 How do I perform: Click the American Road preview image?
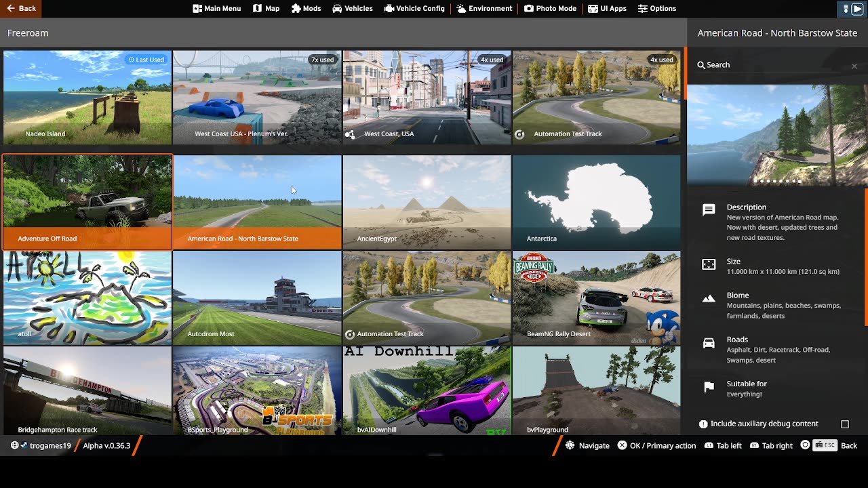tap(777, 135)
